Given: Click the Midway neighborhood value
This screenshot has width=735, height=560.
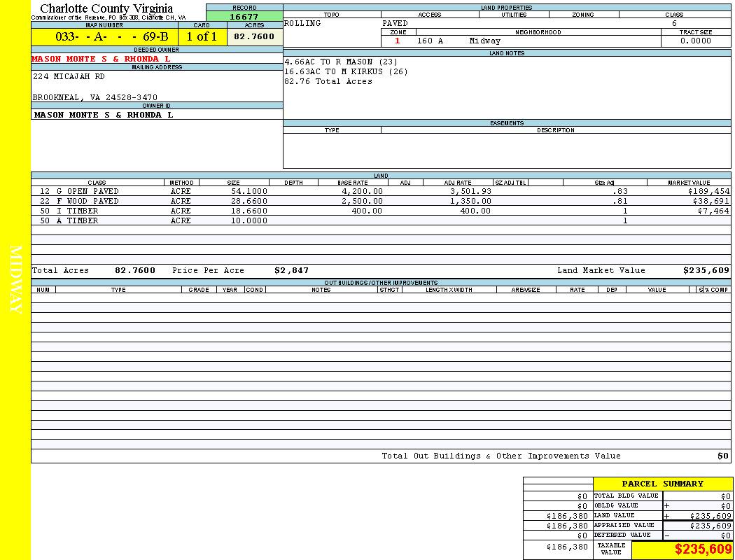Looking at the screenshot, I should point(485,41).
